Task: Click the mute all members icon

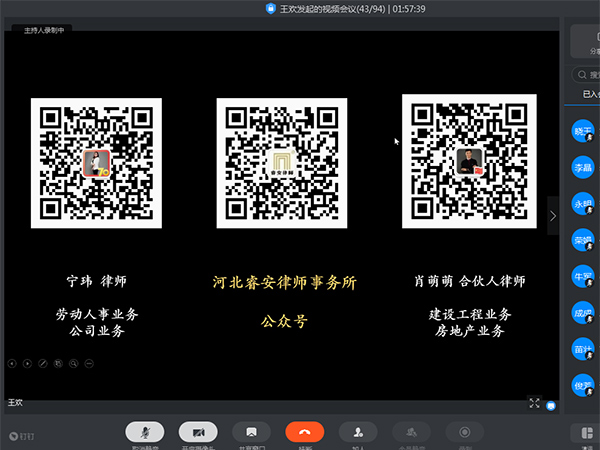Action: tap(410, 431)
